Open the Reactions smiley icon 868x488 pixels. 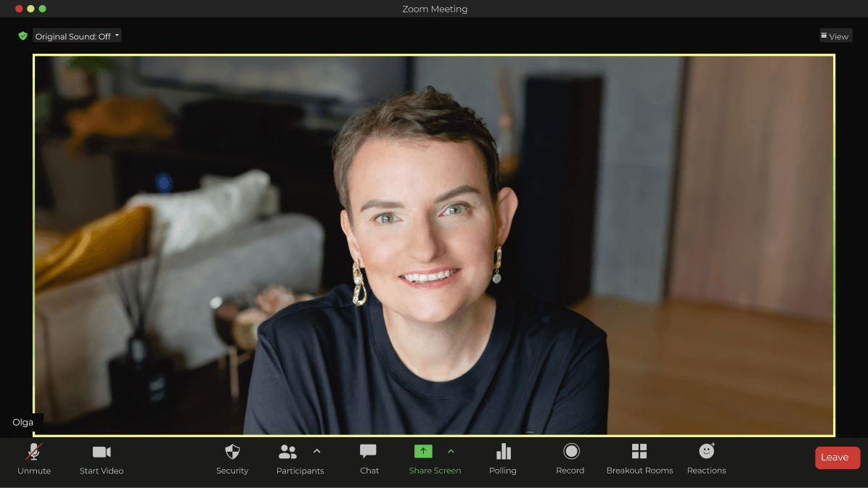[706, 452]
